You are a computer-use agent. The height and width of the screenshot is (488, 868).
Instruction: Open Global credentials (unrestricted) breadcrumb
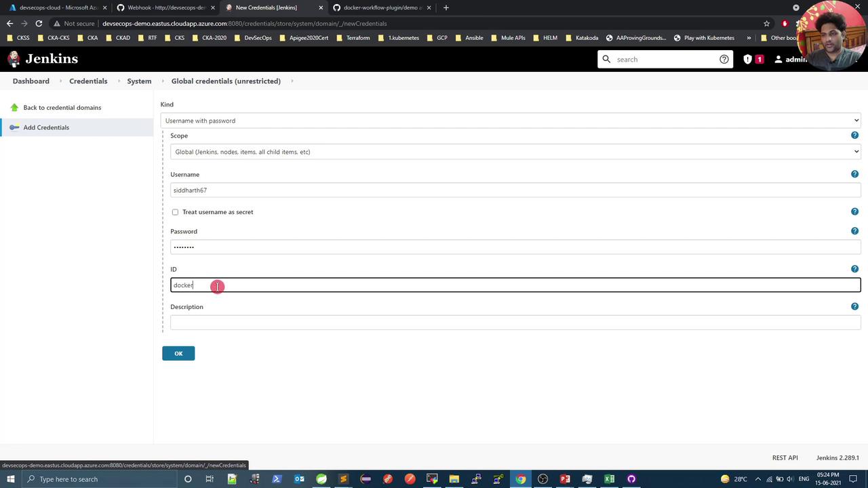(x=226, y=81)
